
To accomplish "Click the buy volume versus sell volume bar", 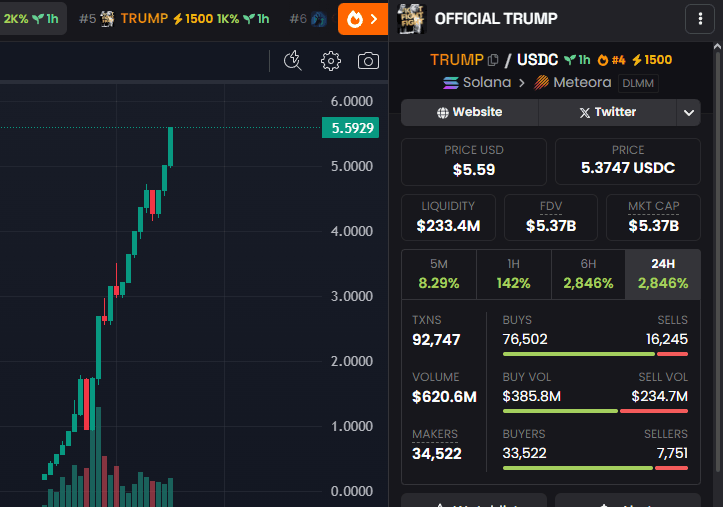I will click(x=595, y=411).
